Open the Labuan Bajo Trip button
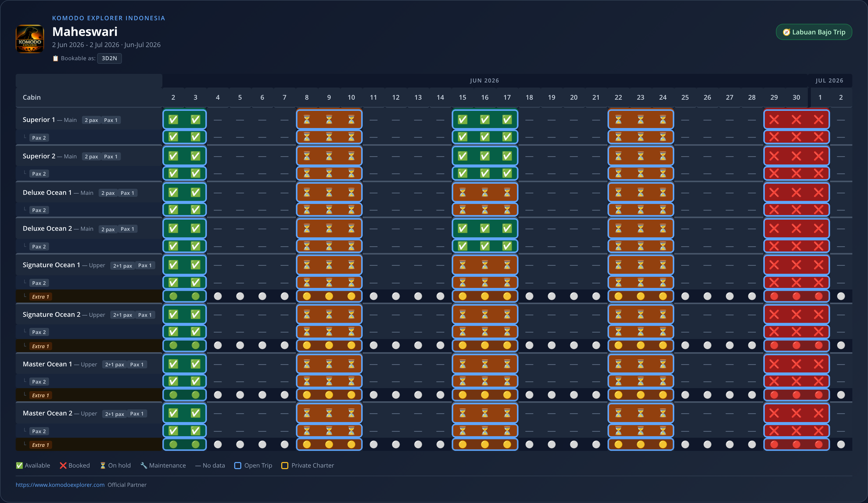This screenshot has height=503, width=868. 814,32
